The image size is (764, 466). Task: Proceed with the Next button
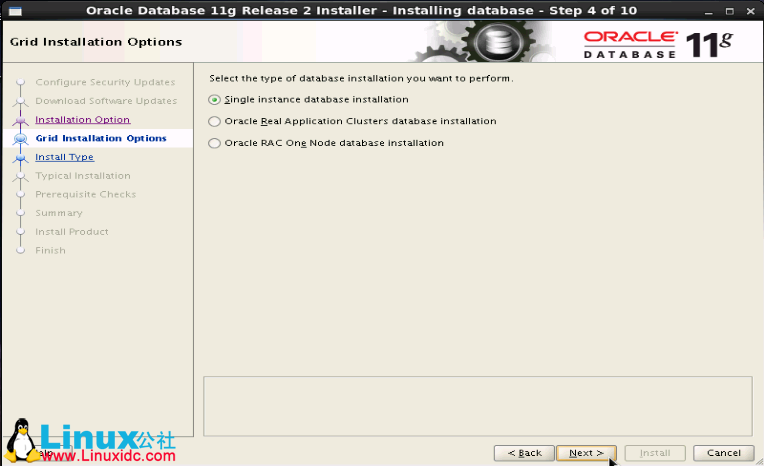point(586,453)
